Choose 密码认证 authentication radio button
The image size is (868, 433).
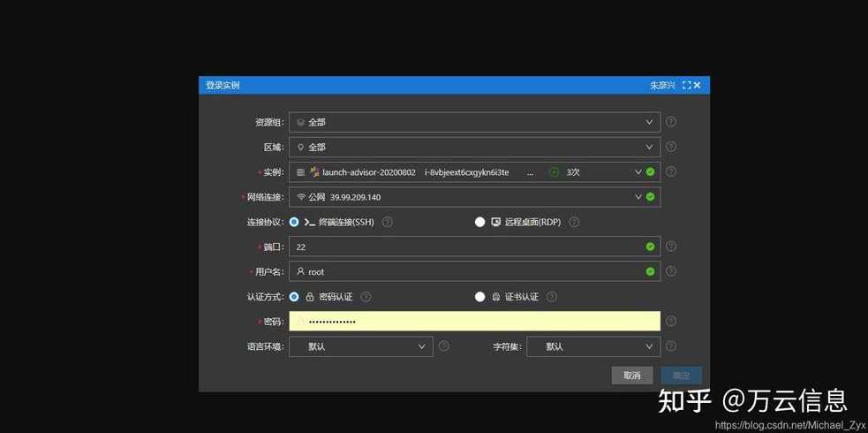pos(294,297)
